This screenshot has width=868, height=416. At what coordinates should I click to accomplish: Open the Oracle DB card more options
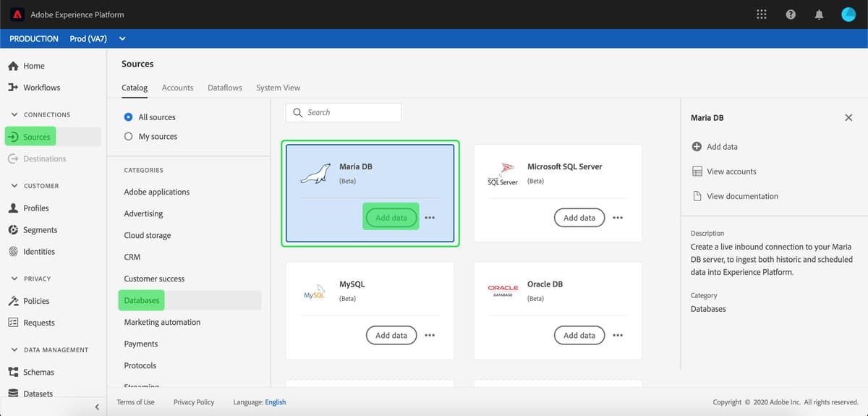point(618,336)
